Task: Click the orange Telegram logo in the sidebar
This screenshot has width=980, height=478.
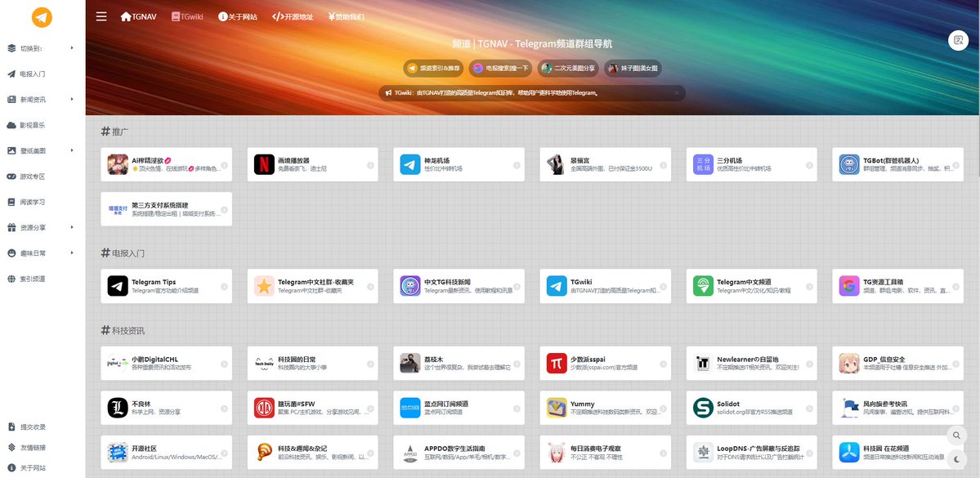Action: click(43, 17)
